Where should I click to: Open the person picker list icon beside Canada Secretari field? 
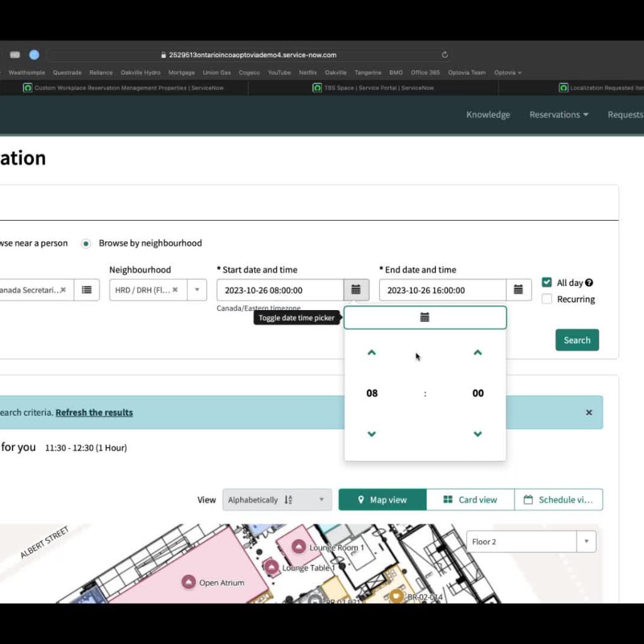click(x=87, y=290)
